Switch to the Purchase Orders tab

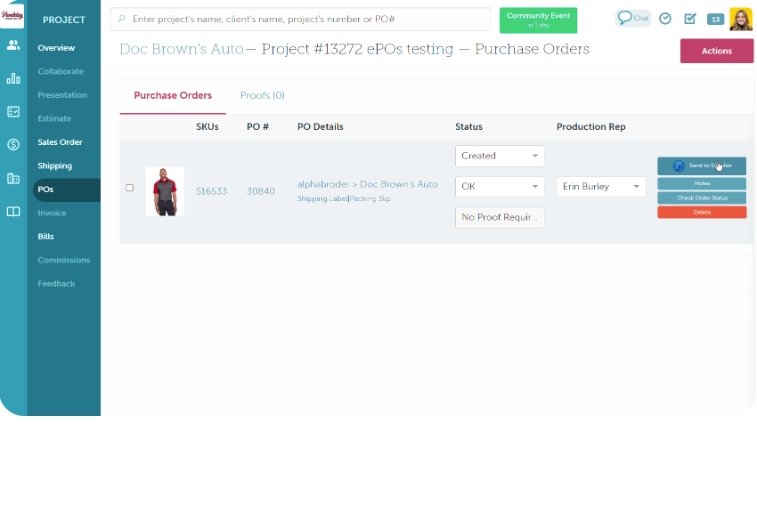pyautogui.click(x=173, y=96)
